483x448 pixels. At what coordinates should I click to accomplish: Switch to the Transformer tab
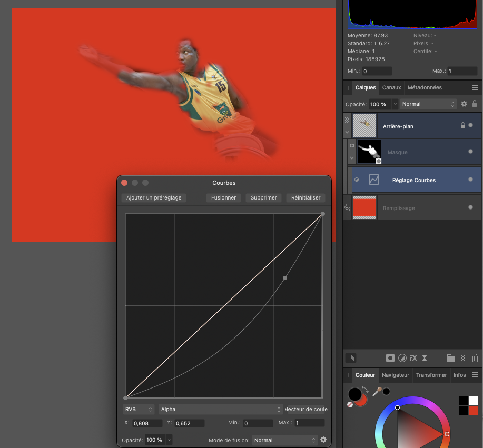coord(431,375)
